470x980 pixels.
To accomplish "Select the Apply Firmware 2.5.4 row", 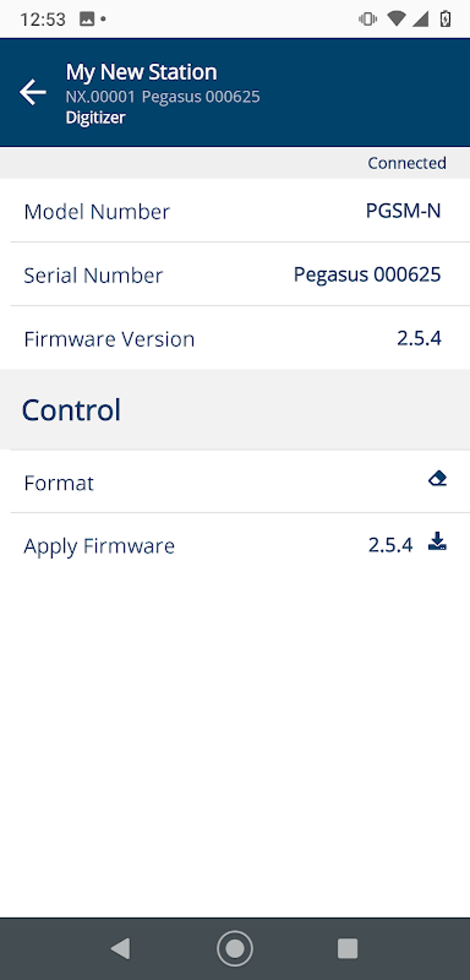I will (235, 546).
